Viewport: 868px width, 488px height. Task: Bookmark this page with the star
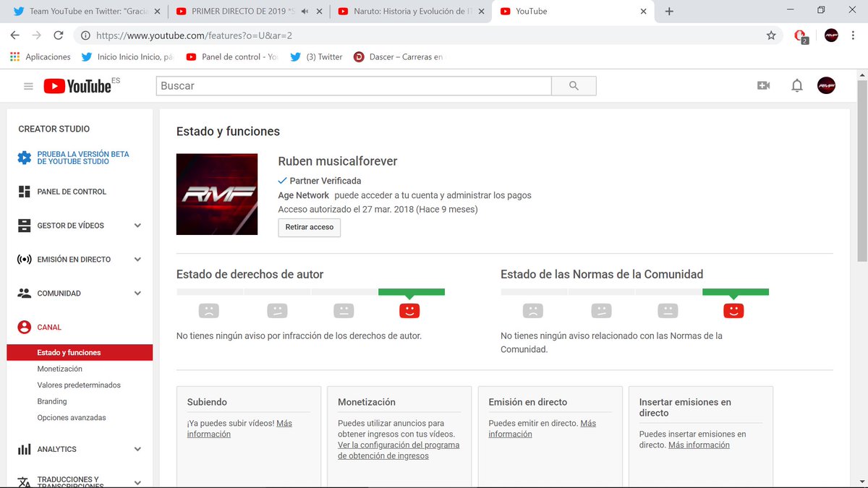click(771, 35)
